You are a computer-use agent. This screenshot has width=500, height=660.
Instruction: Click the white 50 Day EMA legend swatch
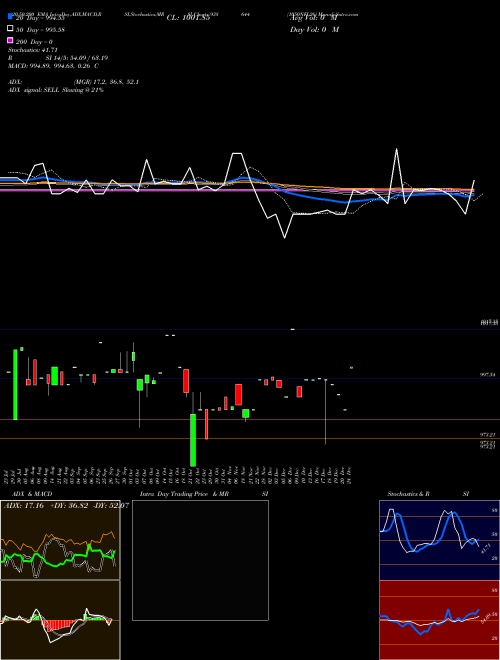10,29
